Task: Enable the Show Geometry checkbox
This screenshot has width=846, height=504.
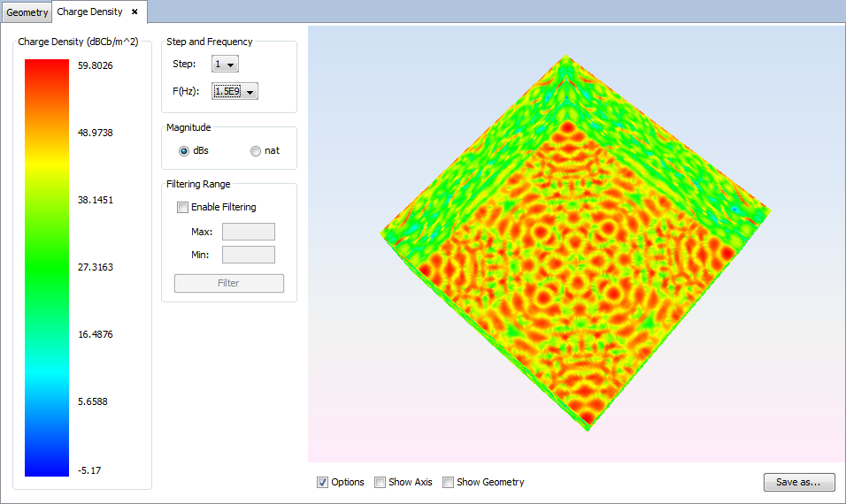Action: (x=448, y=483)
